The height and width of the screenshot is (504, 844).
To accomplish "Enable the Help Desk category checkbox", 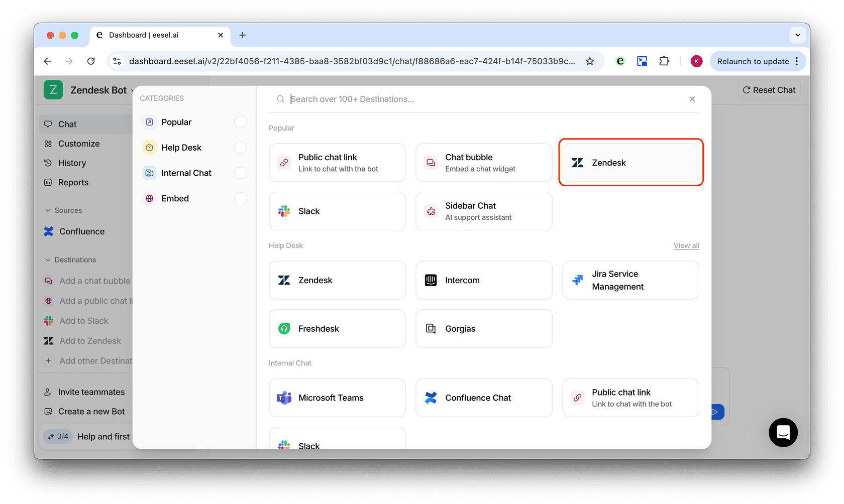I will coord(240,148).
